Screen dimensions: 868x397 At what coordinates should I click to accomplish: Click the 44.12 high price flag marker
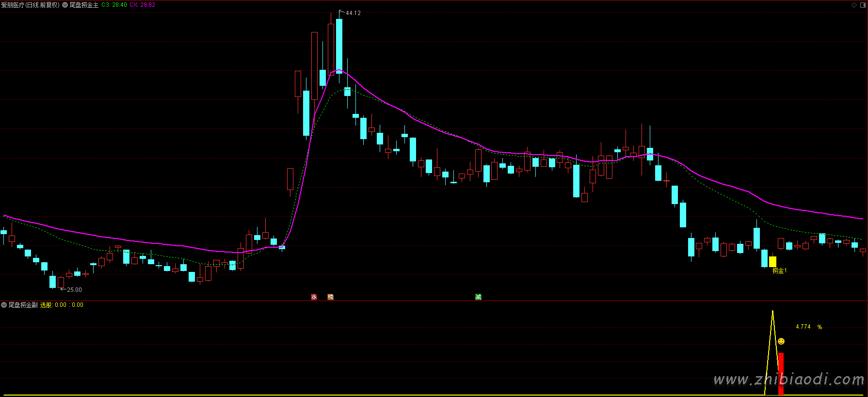(353, 13)
